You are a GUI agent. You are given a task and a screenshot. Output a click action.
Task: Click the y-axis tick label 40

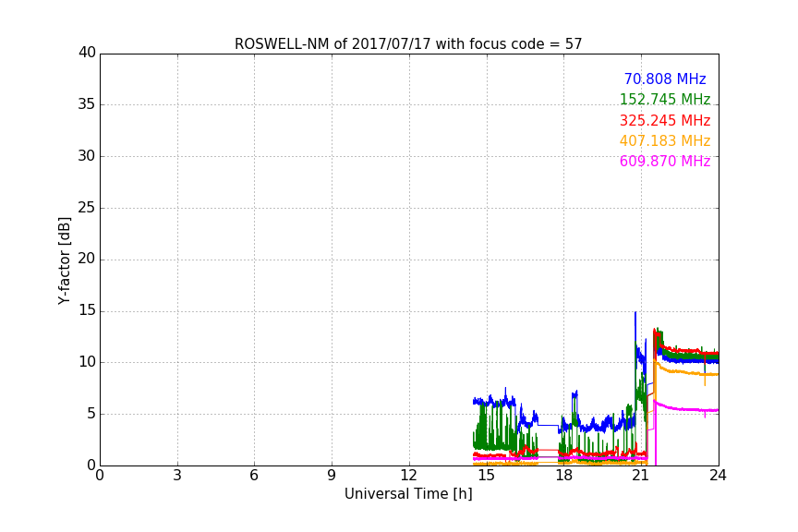tap(87, 53)
